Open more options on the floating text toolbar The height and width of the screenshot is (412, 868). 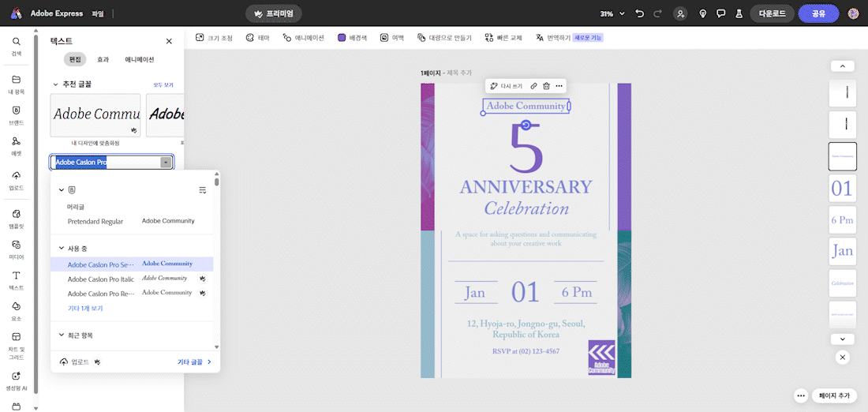point(559,86)
